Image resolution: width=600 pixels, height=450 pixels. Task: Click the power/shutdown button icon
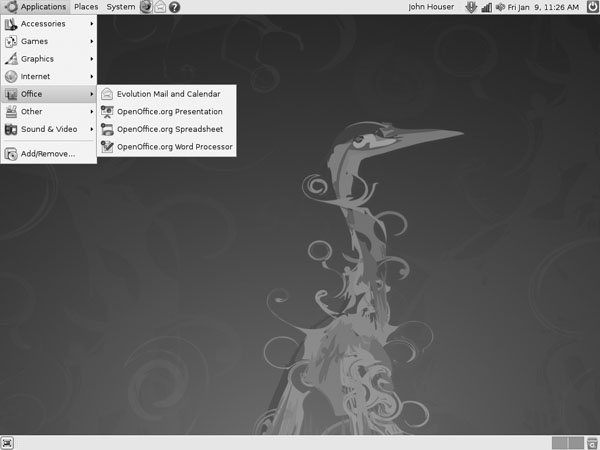[x=590, y=7]
